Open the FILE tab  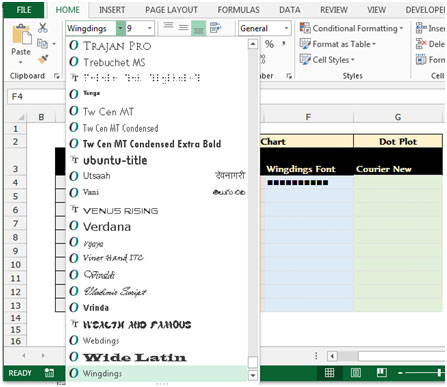24,10
